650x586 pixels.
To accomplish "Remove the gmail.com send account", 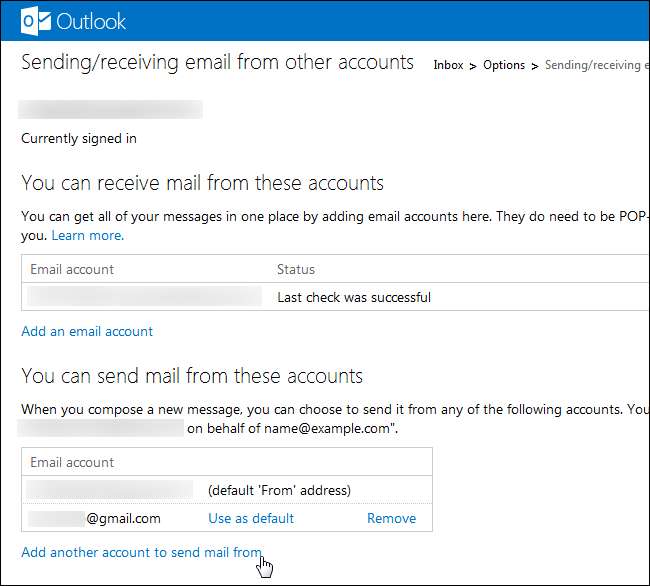I will click(x=391, y=518).
